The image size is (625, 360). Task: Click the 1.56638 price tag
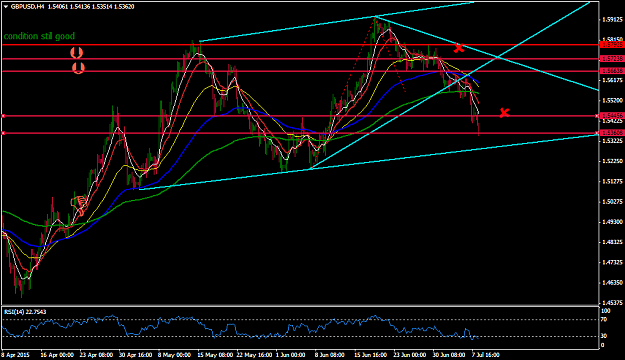(x=612, y=71)
